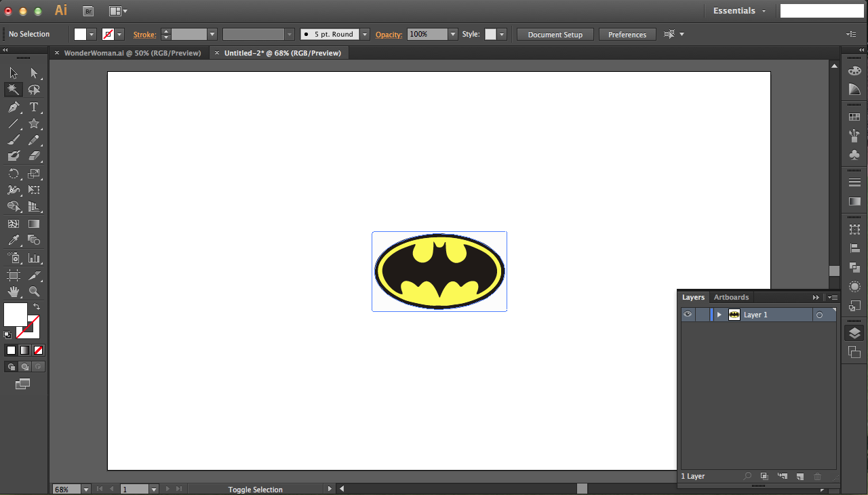The height and width of the screenshot is (495, 868).
Task: Enable Draw Behind mode
Action: click(x=24, y=366)
